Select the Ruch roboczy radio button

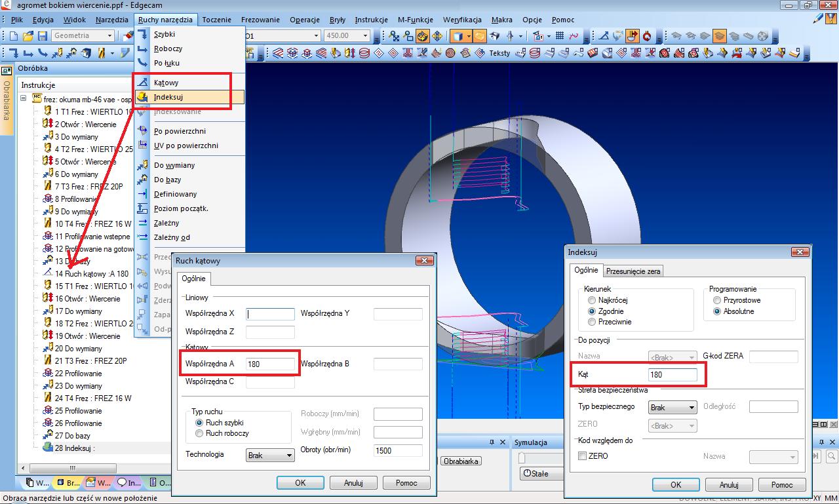(199, 433)
